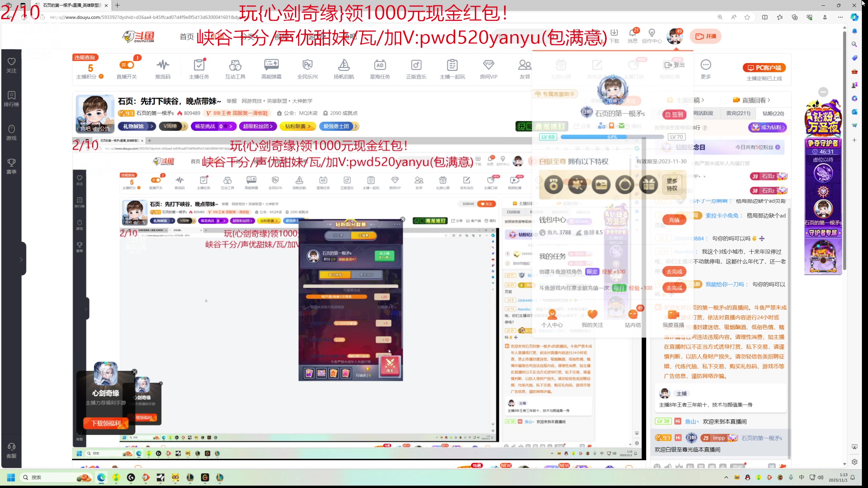Click 举报 report link beside stream title

pyautogui.click(x=232, y=101)
